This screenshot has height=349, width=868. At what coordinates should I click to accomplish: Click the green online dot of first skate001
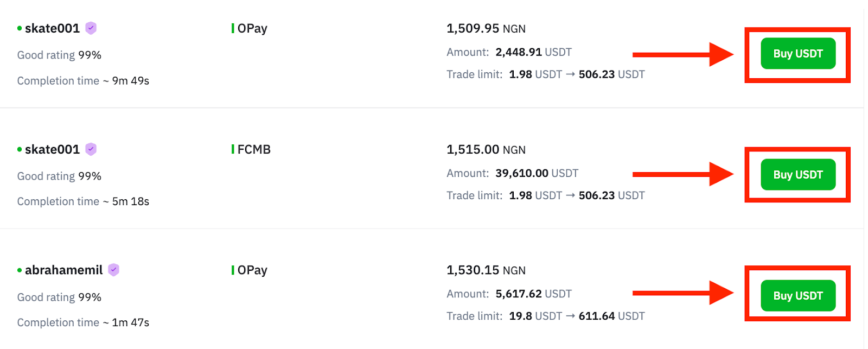(x=20, y=28)
